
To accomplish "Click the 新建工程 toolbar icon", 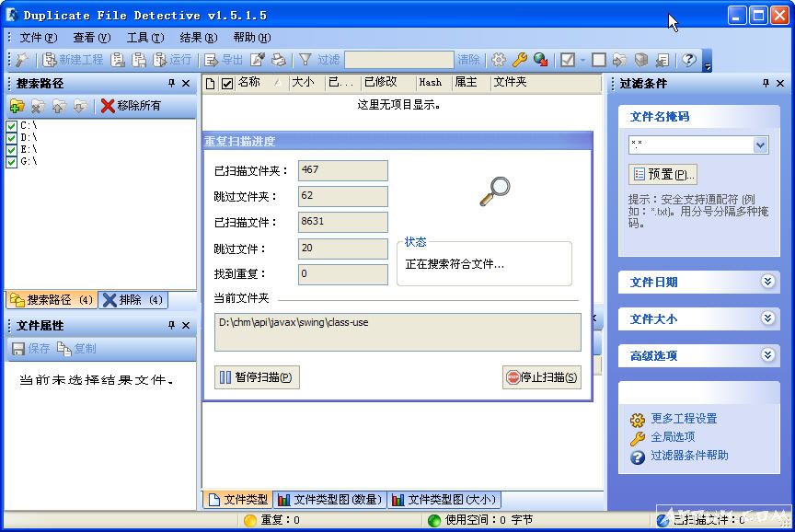I will coord(49,61).
